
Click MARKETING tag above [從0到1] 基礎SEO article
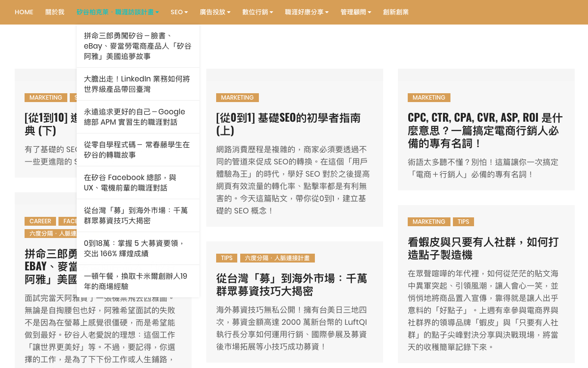click(x=237, y=98)
